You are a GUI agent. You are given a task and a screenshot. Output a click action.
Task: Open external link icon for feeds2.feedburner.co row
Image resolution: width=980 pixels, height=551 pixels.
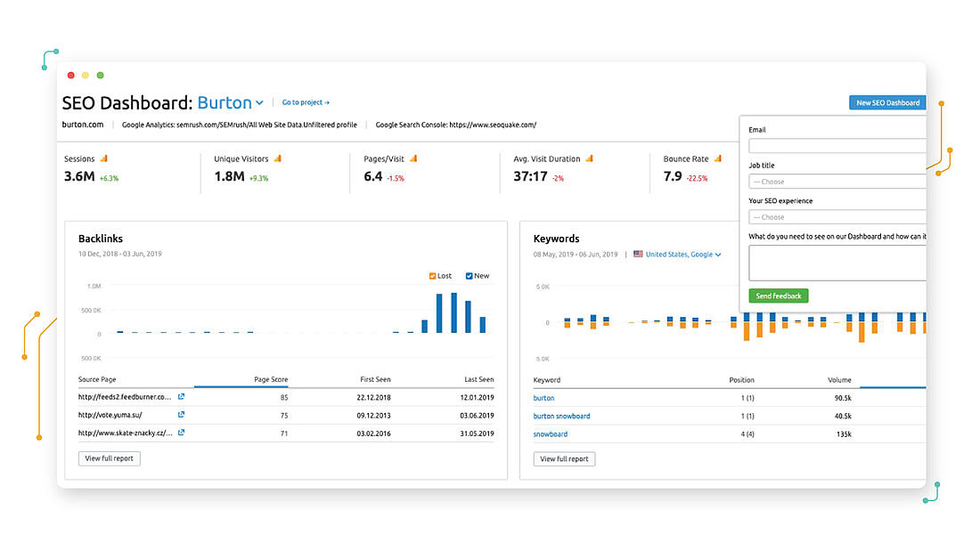click(x=181, y=397)
